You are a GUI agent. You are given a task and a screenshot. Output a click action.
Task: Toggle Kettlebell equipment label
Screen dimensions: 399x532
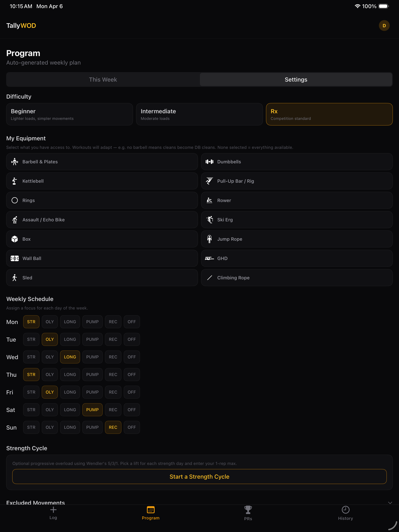pos(33,181)
